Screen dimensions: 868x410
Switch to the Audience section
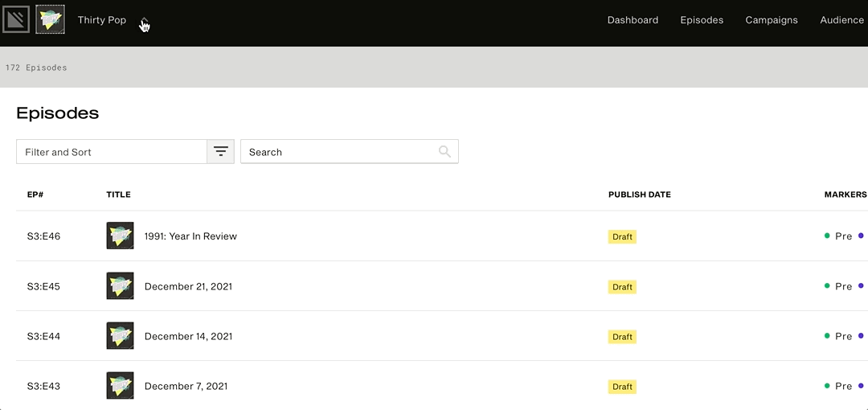click(841, 20)
